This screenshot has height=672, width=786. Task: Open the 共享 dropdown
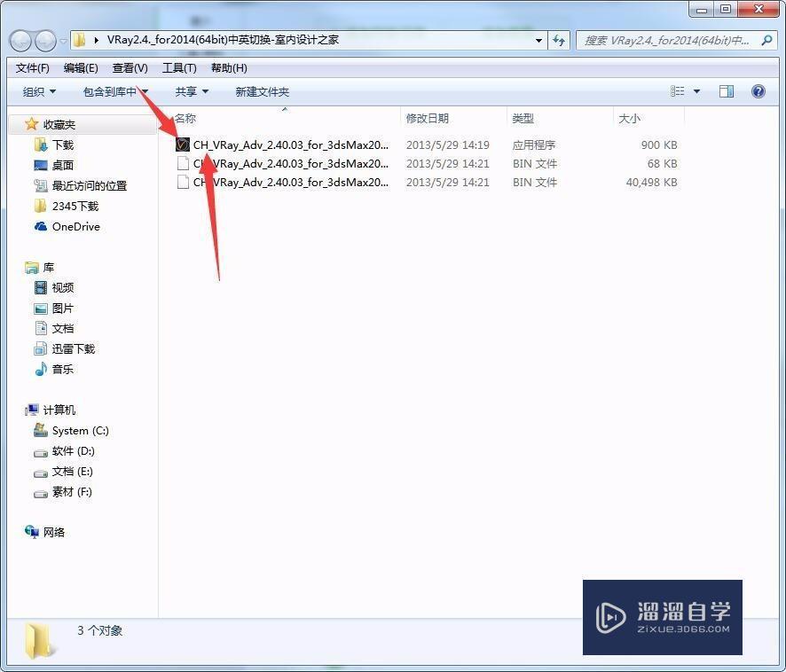(x=192, y=91)
